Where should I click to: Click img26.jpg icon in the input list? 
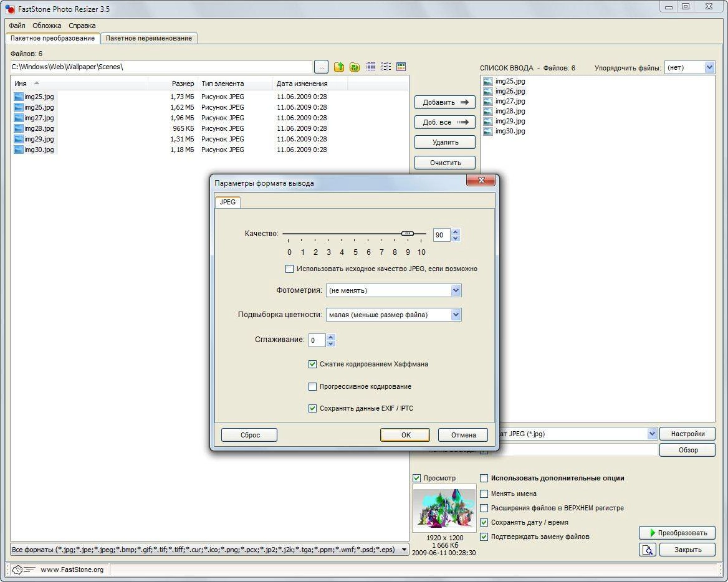pos(488,92)
